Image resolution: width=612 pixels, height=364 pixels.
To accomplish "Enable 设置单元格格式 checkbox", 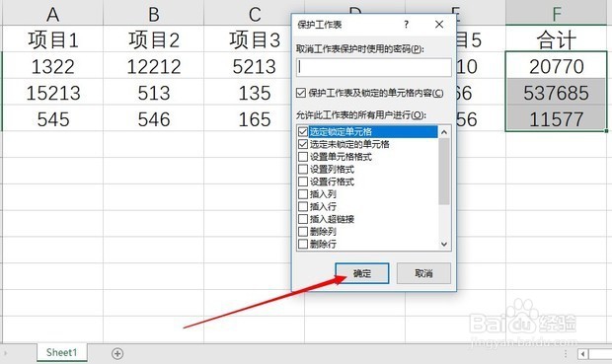I will pos(303,157).
